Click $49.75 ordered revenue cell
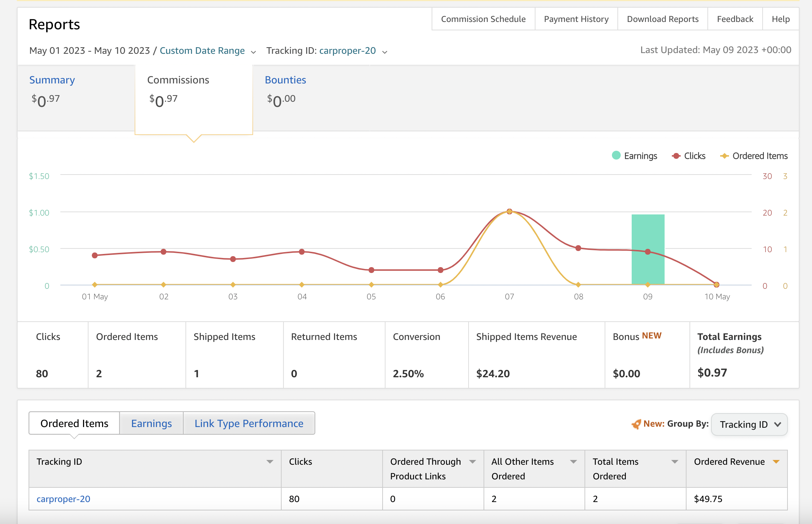This screenshot has width=812, height=524. click(x=737, y=499)
